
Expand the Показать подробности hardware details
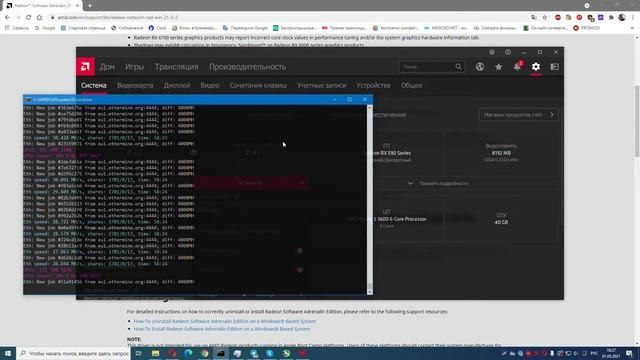(438, 183)
